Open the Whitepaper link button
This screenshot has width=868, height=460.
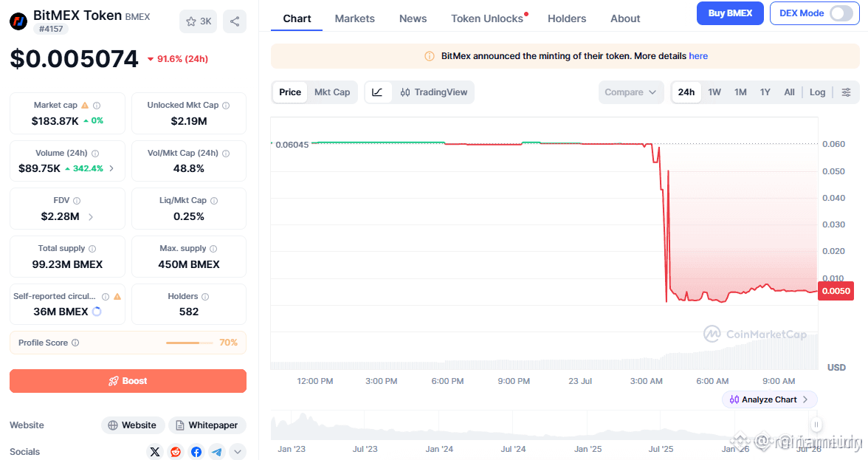[x=207, y=425]
